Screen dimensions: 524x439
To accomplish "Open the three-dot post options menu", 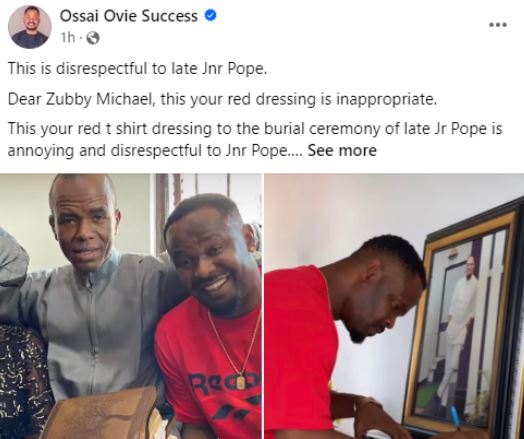I will click(498, 25).
